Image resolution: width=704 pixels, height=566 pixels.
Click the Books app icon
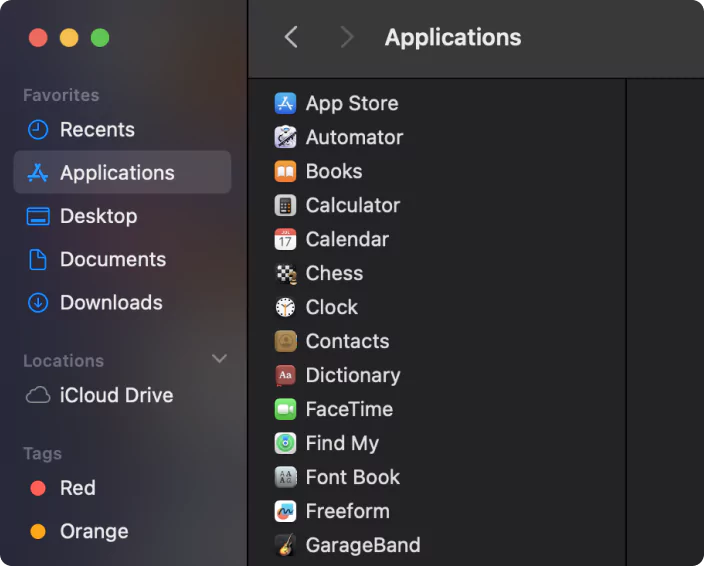285,171
